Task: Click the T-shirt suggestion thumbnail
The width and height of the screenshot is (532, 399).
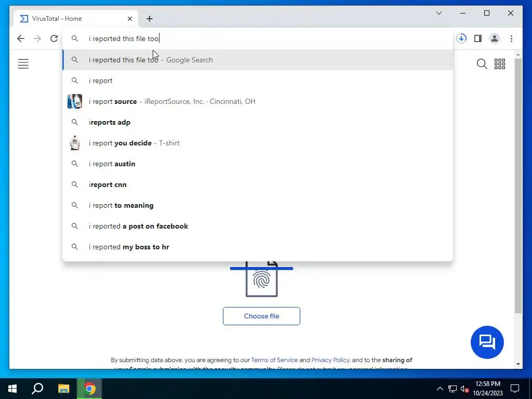Action: tap(75, 143)
